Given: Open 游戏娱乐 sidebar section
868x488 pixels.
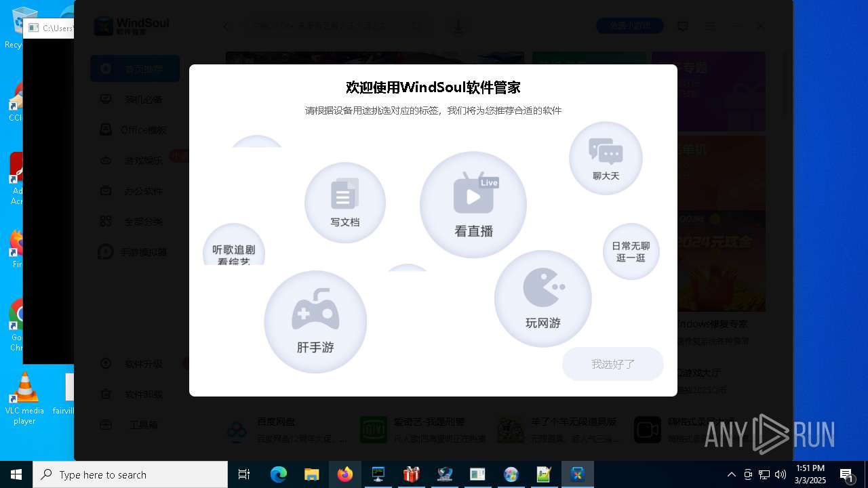Looking at the screenshot, I should [135, 160].
